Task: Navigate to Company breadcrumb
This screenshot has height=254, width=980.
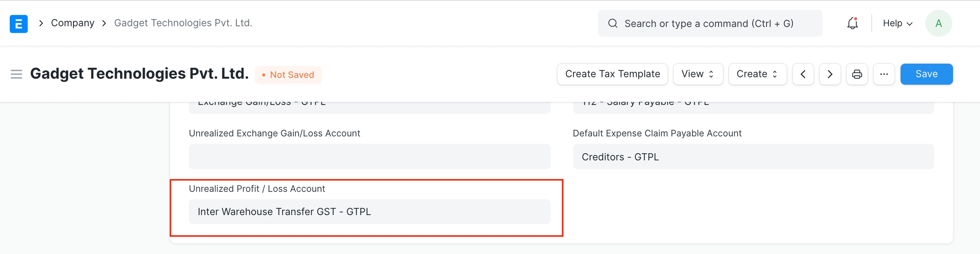Action: (x=73, y=23)
